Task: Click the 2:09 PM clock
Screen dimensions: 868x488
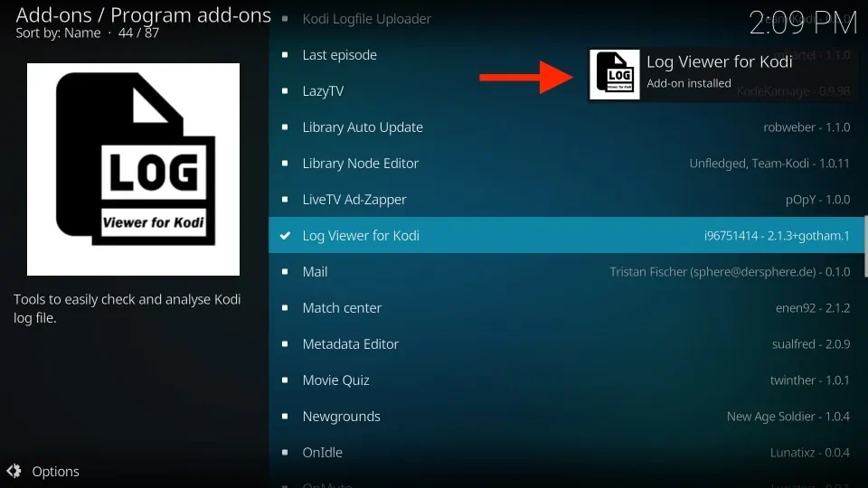Action: tap(803, 23)
